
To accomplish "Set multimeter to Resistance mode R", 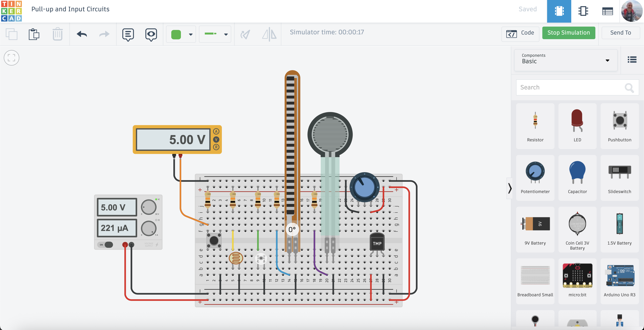I will point(216,147).
